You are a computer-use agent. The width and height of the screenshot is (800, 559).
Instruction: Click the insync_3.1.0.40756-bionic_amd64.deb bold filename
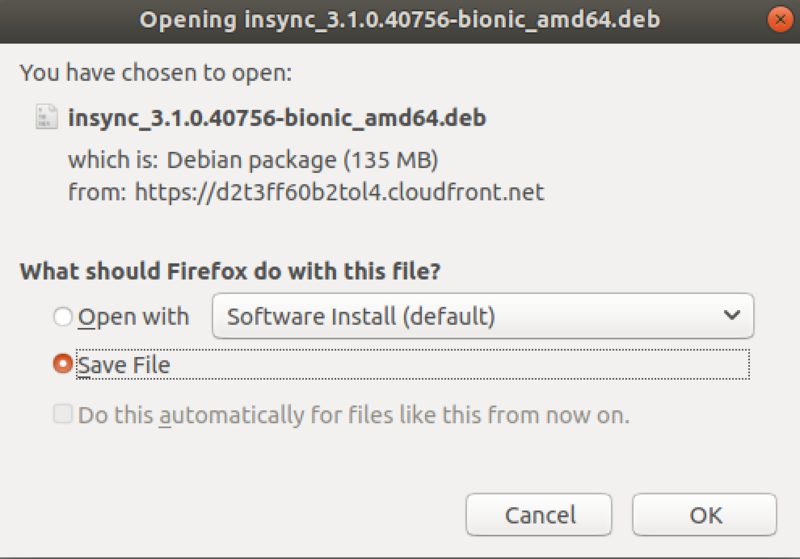(277, 118)
